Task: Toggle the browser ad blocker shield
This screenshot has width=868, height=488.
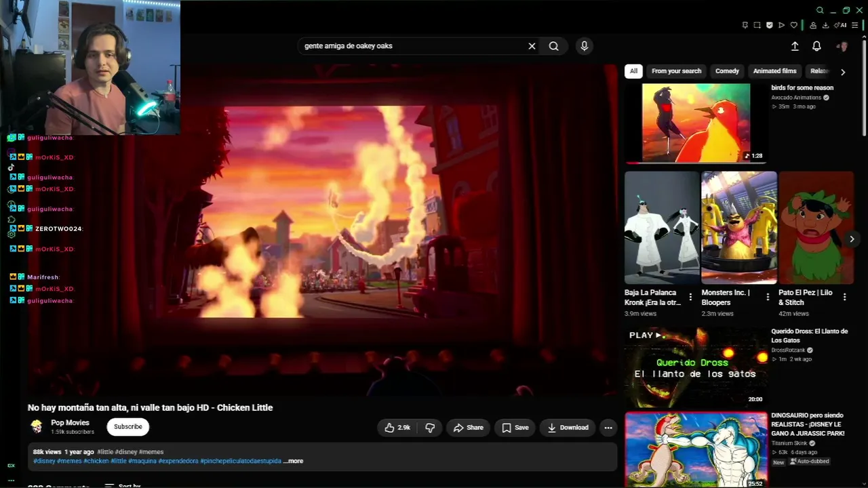Action: 770,25
